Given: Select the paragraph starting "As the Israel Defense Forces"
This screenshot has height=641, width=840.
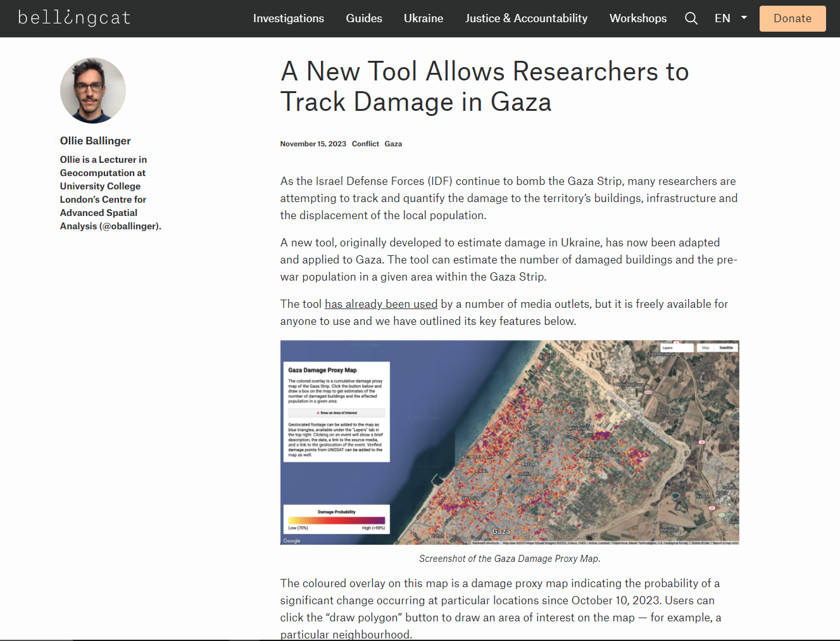Looking at the screenshot, I should (x=509, y=198).
